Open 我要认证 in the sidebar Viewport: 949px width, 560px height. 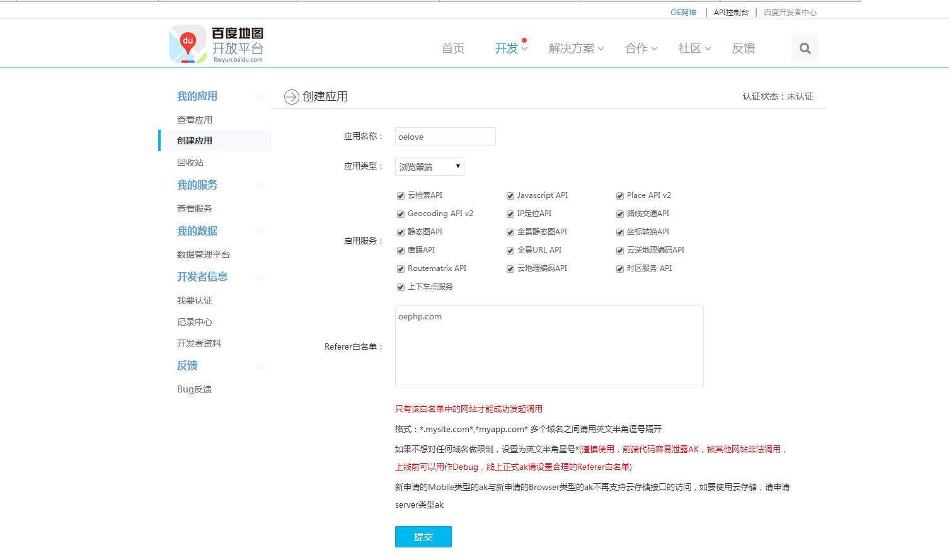tap(195, 300)
